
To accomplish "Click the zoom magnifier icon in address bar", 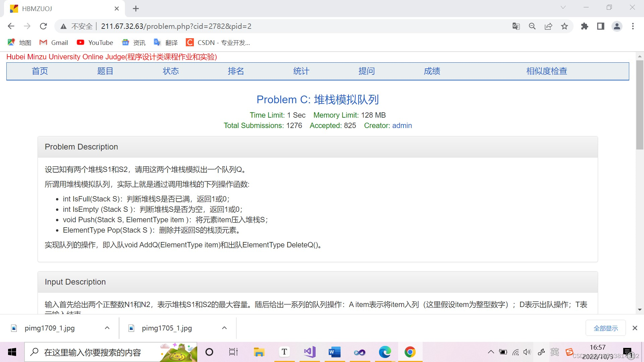I will [532, 26].
